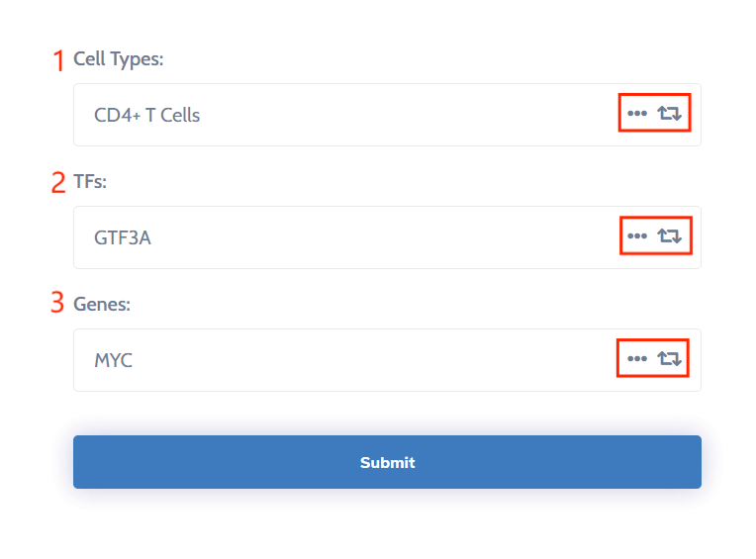Open the three-dots options in TFs field
The height and width of the screenshot is (559, 756).
click(637, 236)
